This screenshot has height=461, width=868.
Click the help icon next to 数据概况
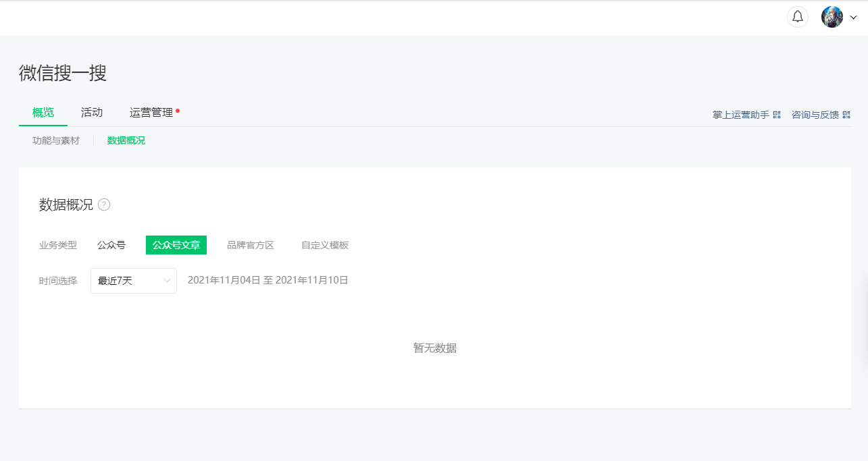coord(104,205)
